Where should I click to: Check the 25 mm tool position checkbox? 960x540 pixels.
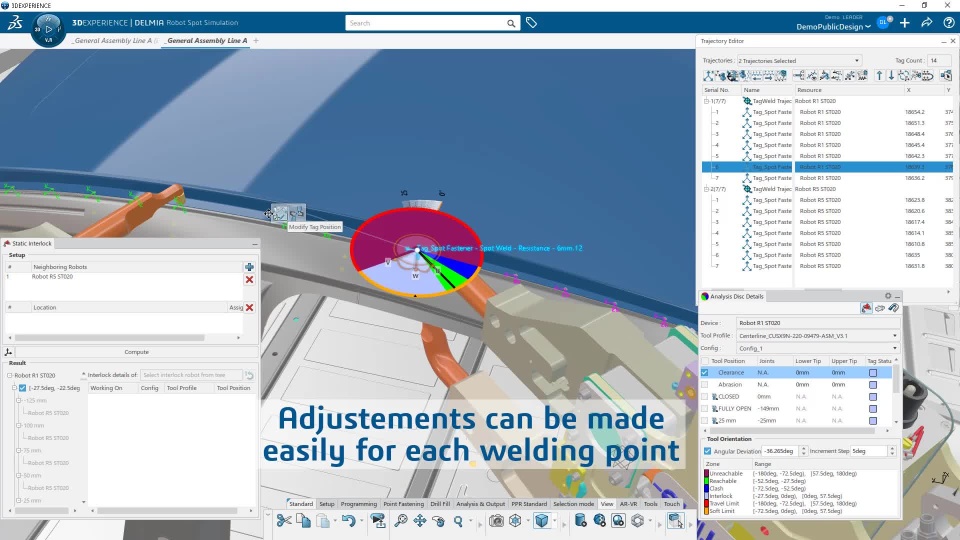705,421
